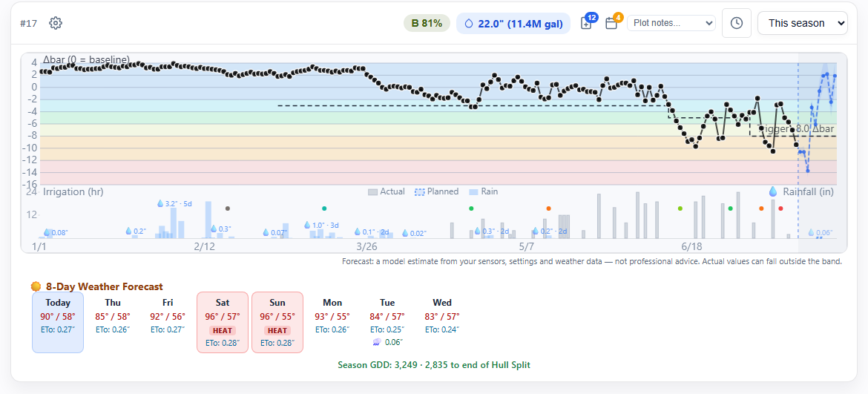Select the Sat heat forecast card
The width and height of the screenshot is (868, 394).
click(x=223, y=323)
